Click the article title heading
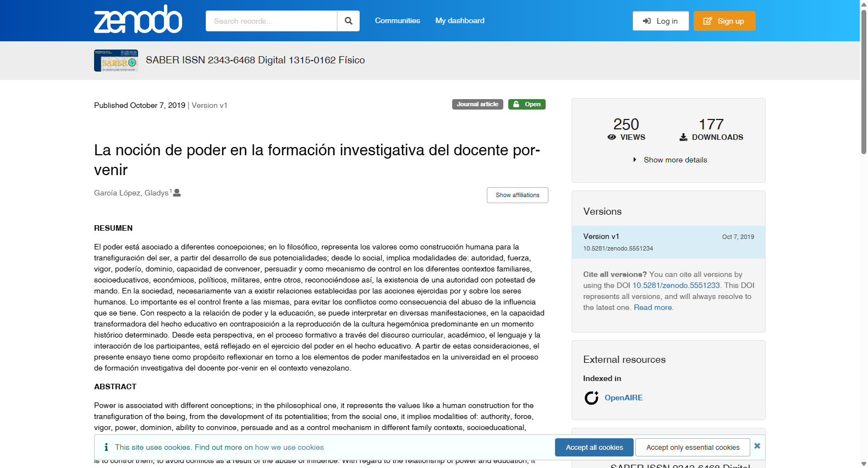The image size is (868, 468). [x=317, y=160]
